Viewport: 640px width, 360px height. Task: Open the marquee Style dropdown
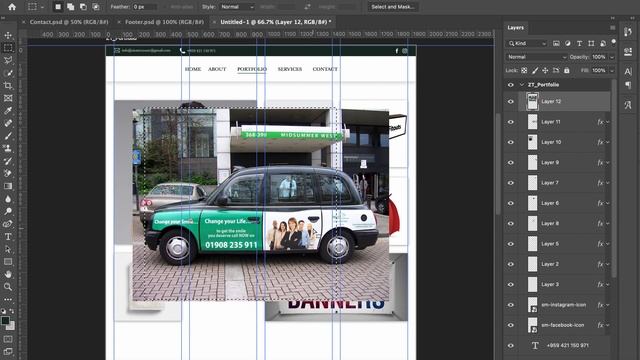click(x=237, y=7)
